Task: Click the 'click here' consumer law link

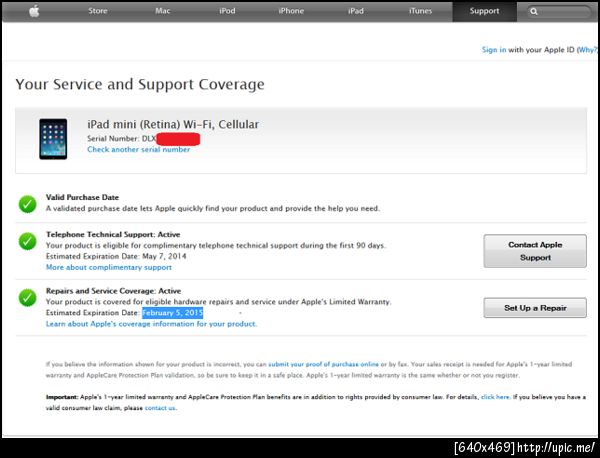Action: point(495,397)
